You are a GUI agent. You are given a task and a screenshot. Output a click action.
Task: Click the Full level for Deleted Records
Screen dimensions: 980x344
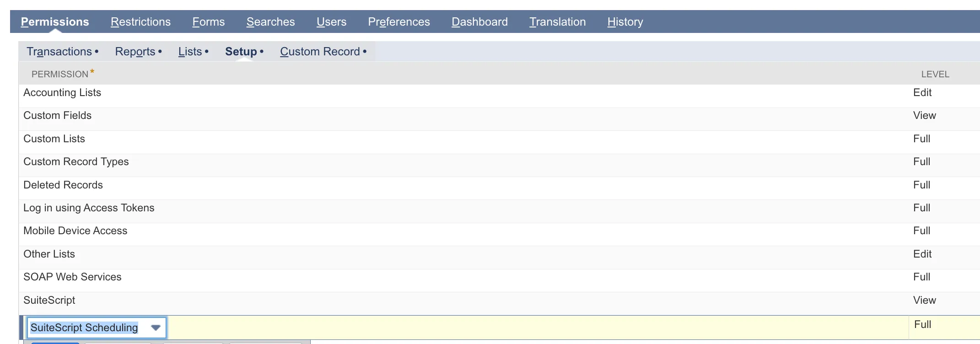(x=922, y=185)
